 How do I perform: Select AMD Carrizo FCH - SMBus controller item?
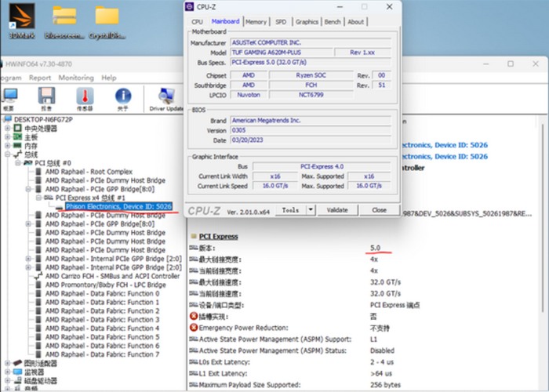112,276
